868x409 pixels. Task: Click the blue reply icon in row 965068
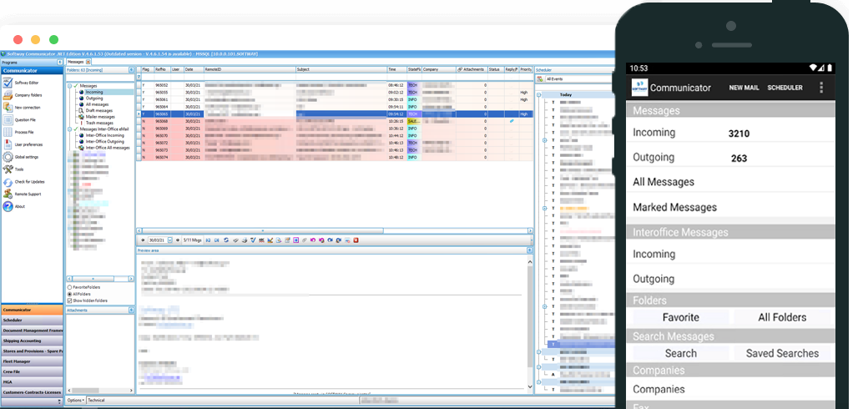click(512, 121)
